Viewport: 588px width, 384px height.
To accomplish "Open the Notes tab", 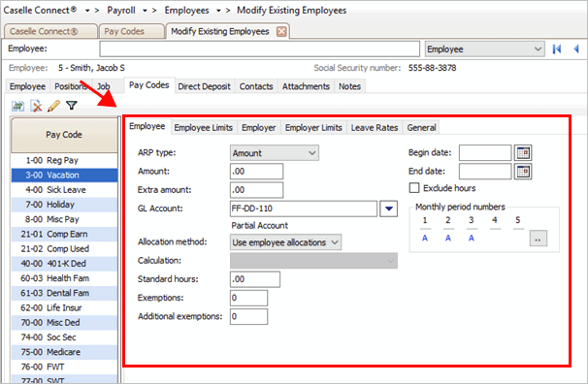I will point(349,86).
